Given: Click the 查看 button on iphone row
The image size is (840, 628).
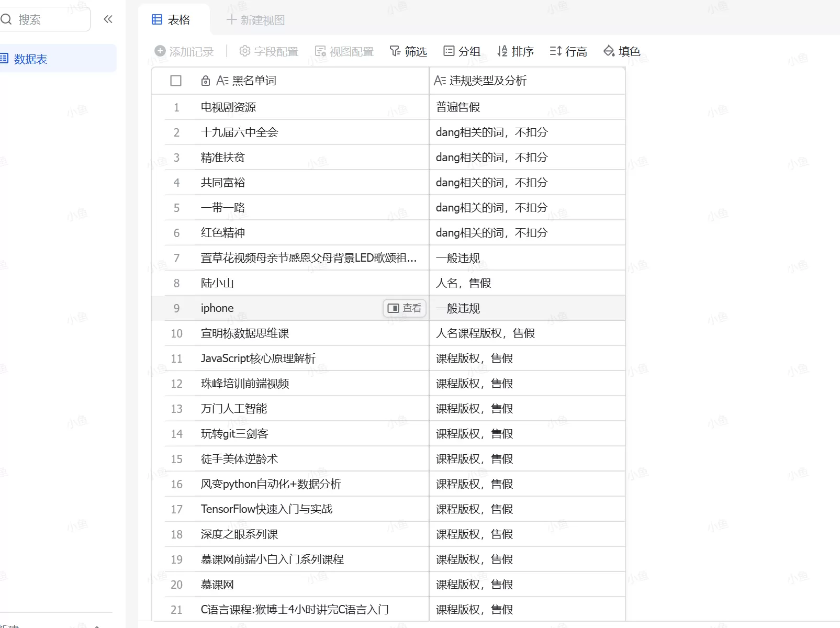Looking at the screenshot, I should point(405,308).
